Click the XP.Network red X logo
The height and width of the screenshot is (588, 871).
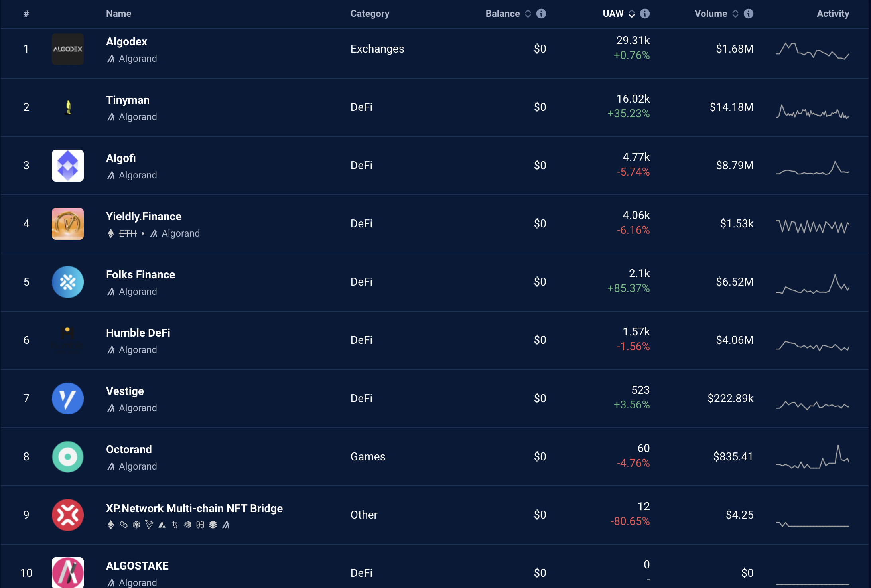(x=68, y=515)
